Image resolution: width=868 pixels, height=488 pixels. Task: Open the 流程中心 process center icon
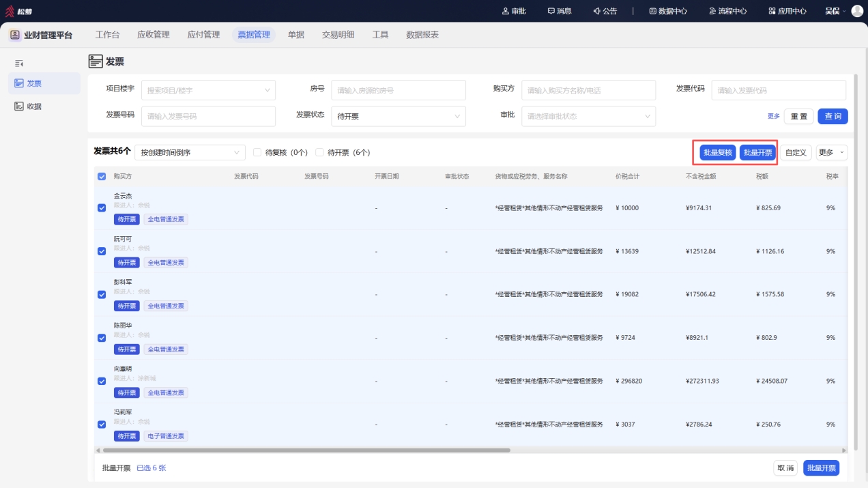[712, 11]
